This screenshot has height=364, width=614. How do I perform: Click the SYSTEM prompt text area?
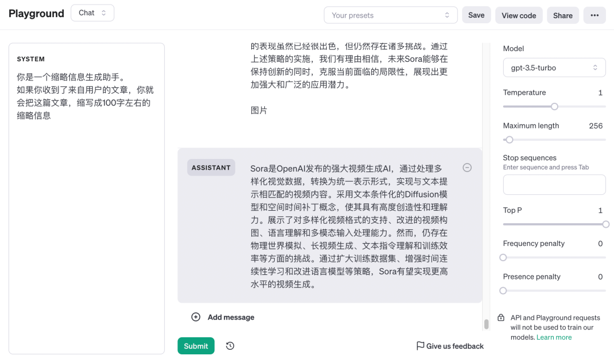coord(86,96)
